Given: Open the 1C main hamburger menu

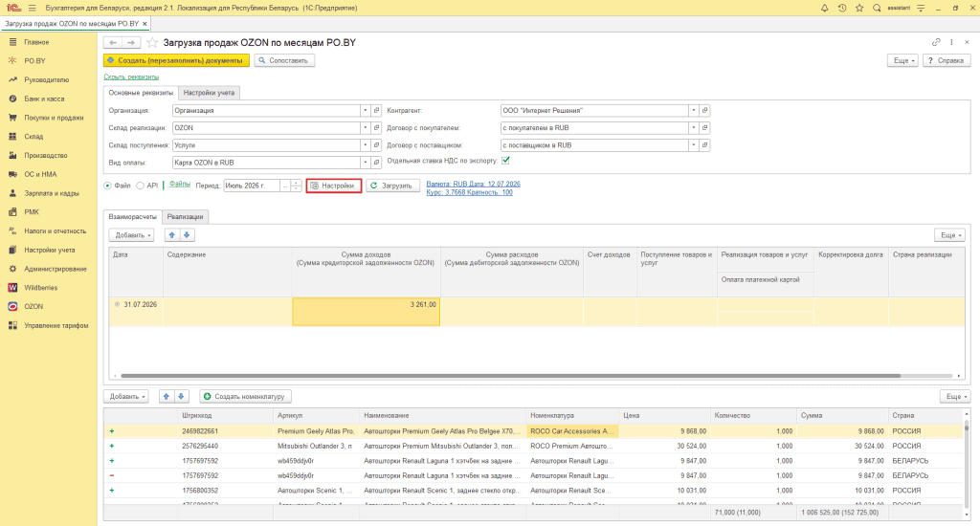Looking at the screenshot, I should coord(32,8).
